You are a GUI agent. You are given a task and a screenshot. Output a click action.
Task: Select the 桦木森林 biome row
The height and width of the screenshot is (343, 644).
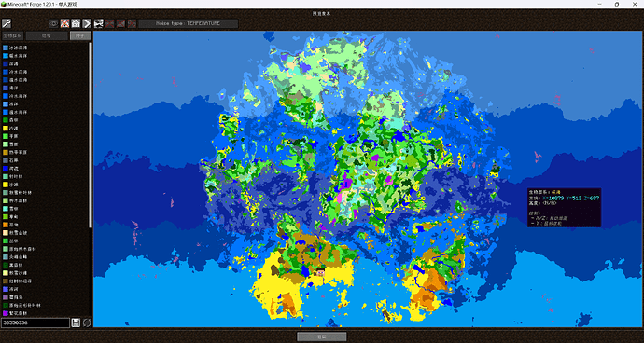click(x=45, y=200)
